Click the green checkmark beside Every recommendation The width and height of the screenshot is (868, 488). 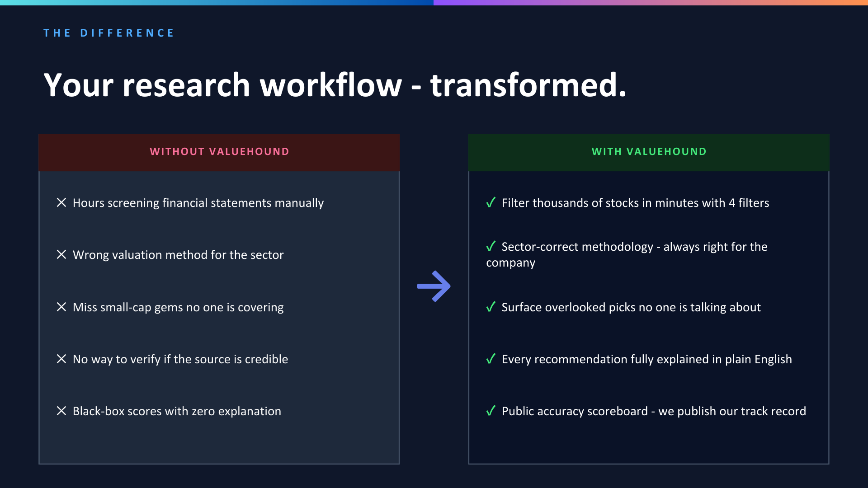coord(491,359)
